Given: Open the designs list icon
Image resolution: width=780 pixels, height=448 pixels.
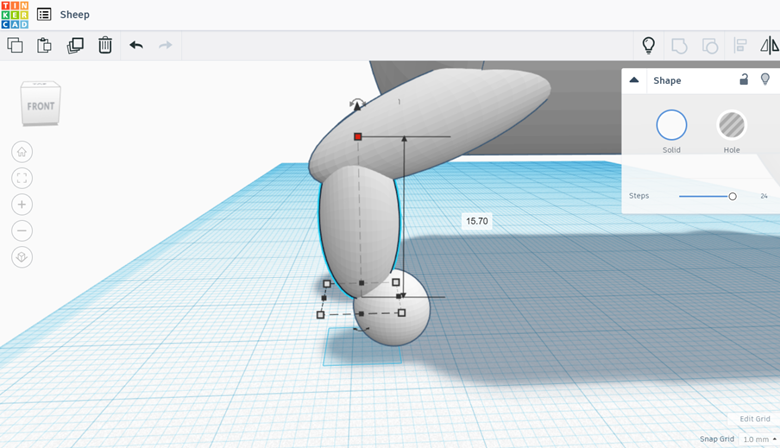Looking at the screenshot, I should (44, 14).
